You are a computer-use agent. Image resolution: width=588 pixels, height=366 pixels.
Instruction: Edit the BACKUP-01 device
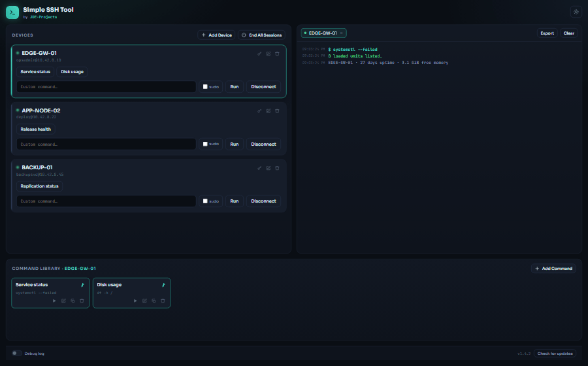(x=268, y=168)
